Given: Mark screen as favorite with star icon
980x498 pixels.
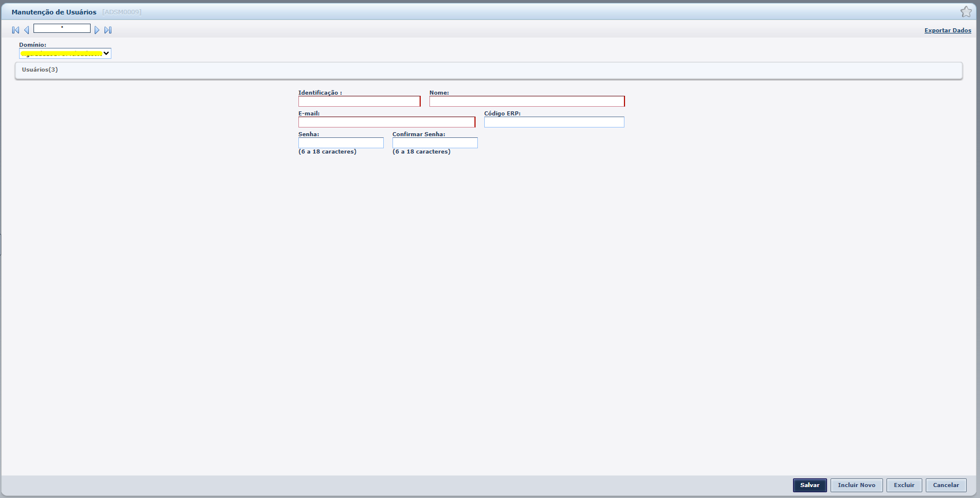Looking at the screenshot, I should coord(966,12).
